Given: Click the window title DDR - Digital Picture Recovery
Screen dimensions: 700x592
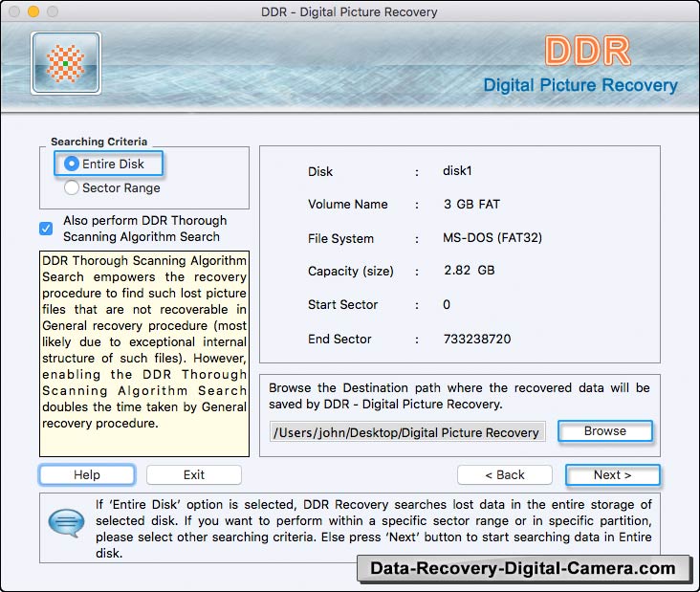Looking at the screenshot, I should (349, 12).
